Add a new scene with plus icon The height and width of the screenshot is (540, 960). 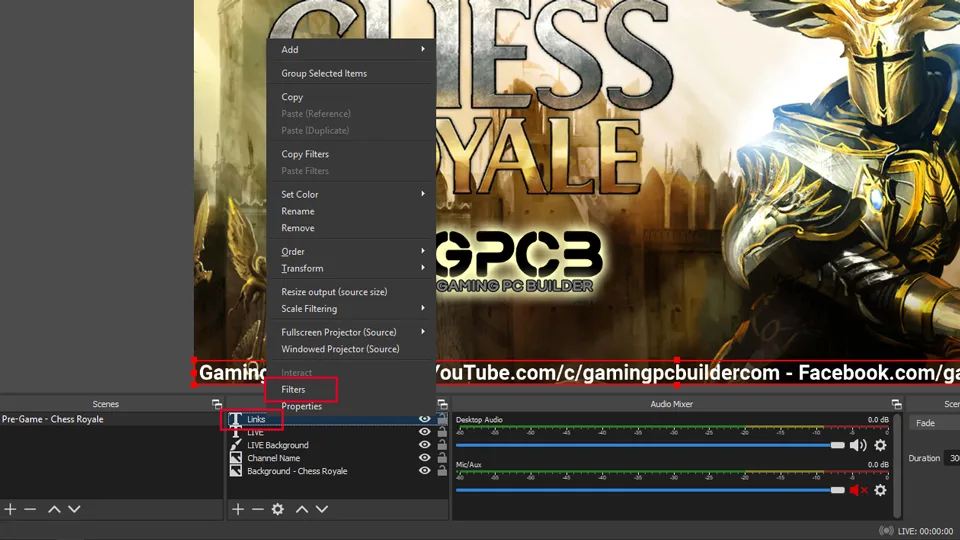pos(10,509)
